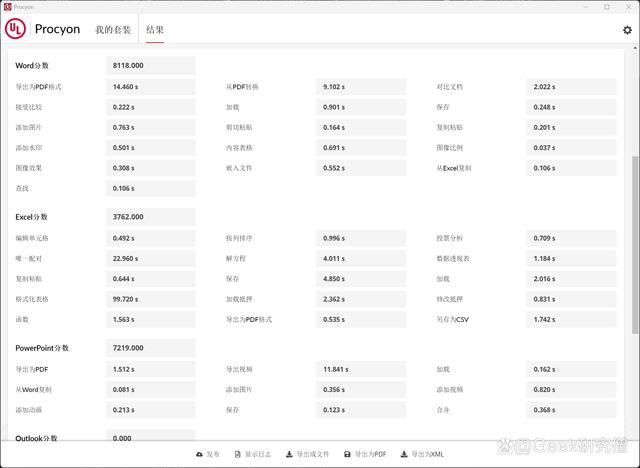Switch to the 我的套装 tab
This screenshot has height=468, width=640.
coord(112,30)
